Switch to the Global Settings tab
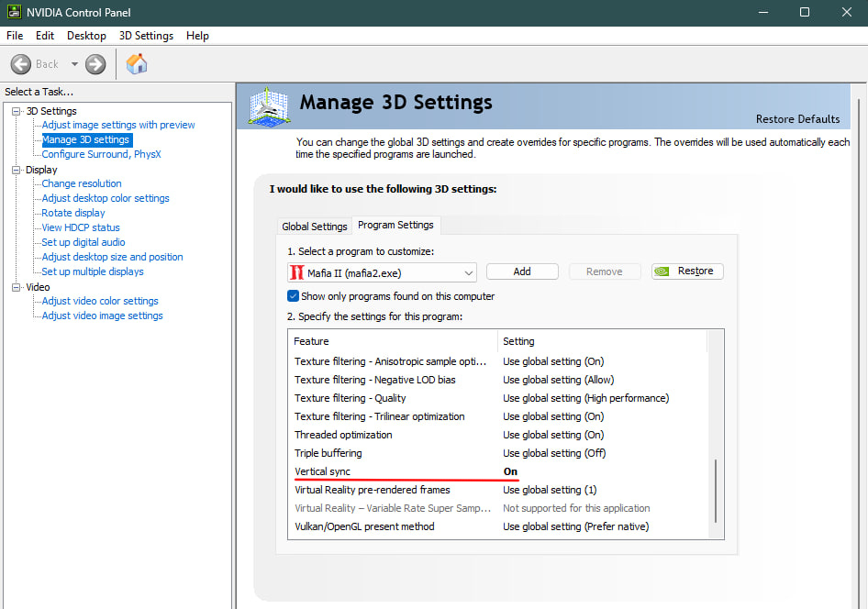Viewport: 868px width, 609px height. (315, 227)
